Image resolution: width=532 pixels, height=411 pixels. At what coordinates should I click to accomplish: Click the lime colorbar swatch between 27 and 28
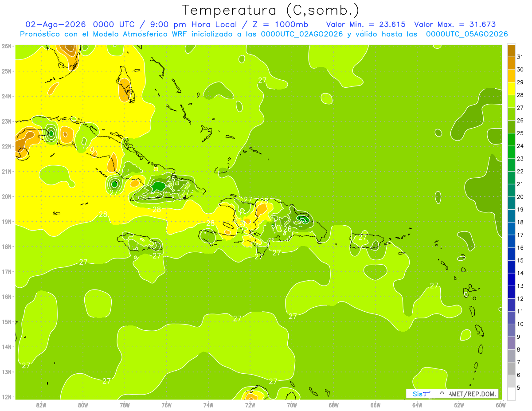coord(511,101)
